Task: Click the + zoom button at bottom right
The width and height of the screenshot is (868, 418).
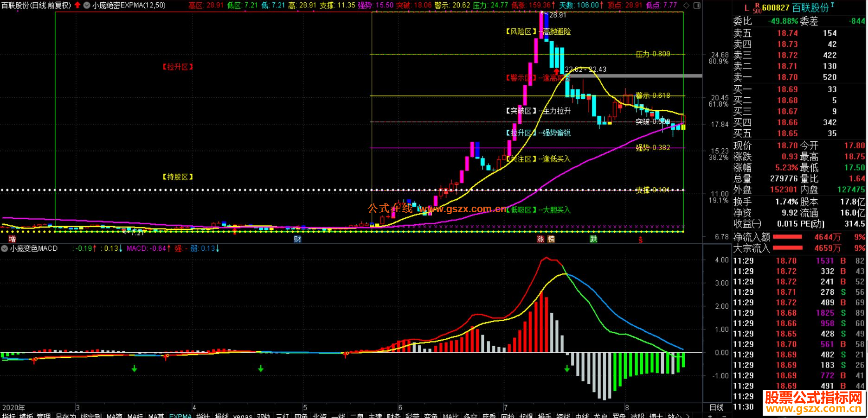Action: (x=710, y=415)
